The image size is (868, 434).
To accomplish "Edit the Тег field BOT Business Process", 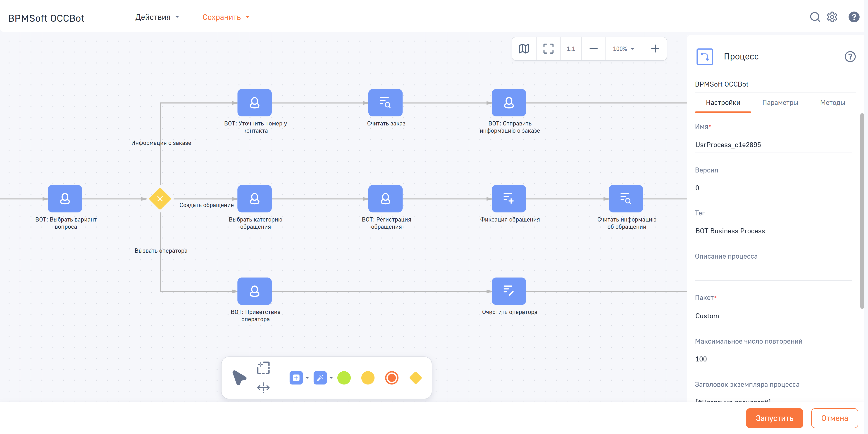I will (773, 231).
